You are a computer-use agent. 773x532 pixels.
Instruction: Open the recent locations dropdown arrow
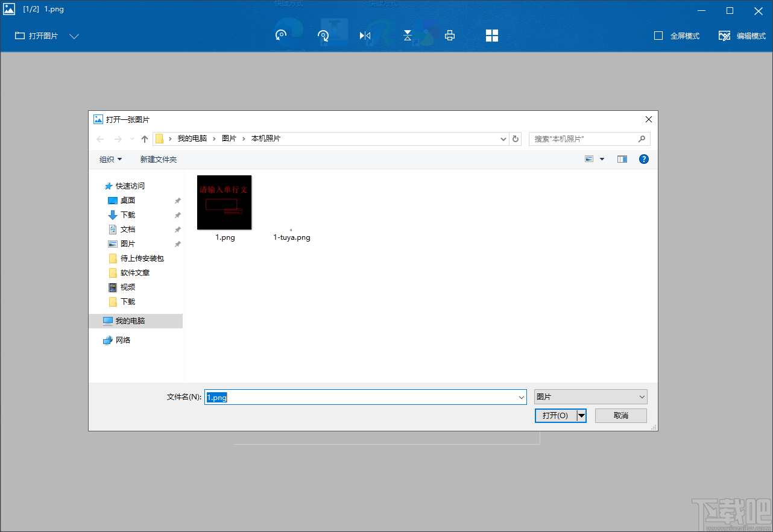click(x=133, y=139)
